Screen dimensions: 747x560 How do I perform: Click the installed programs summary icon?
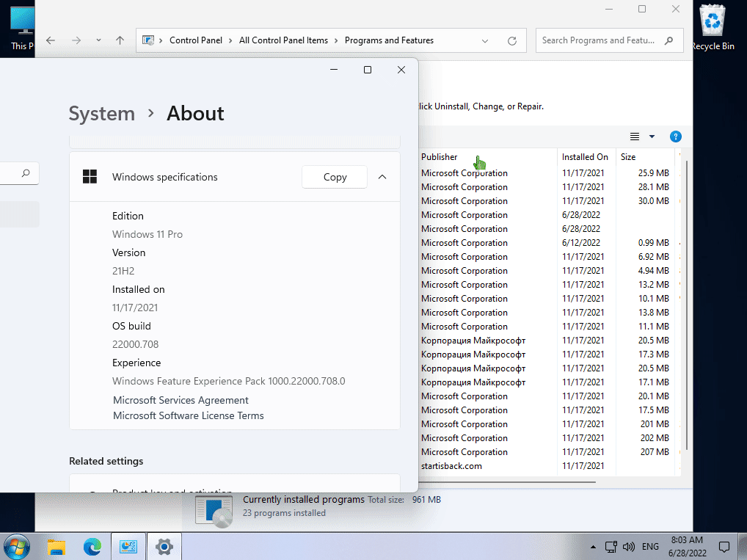(214, 511)
